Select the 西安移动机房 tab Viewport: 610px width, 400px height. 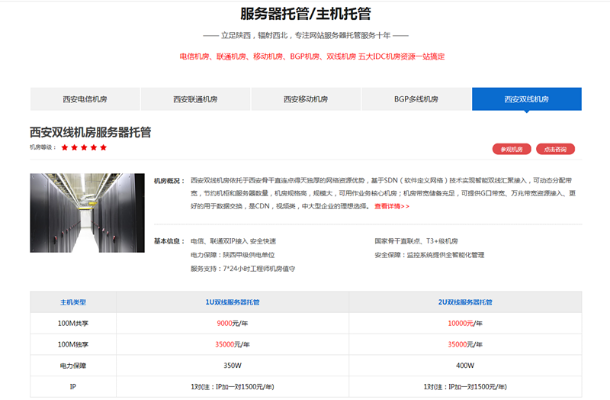(306, 99)
